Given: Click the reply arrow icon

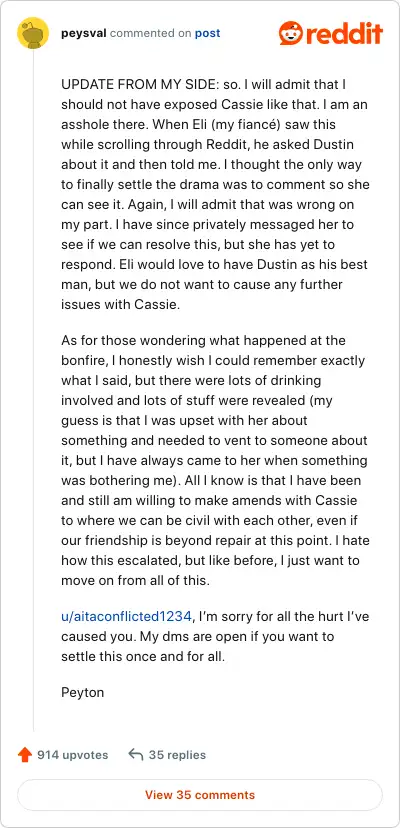Looking at the screenshot, I should (x=136, y=755).
